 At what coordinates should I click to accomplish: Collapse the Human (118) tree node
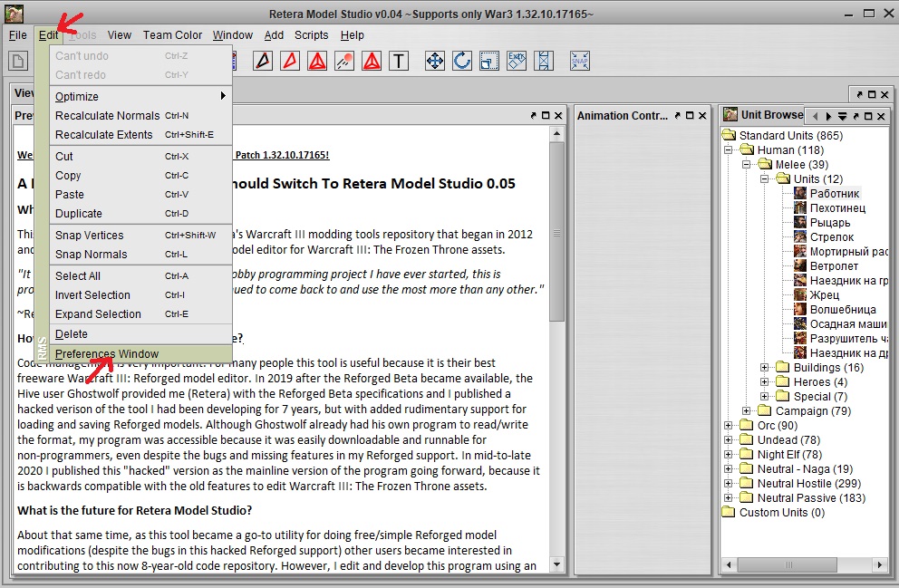point(729,150)
